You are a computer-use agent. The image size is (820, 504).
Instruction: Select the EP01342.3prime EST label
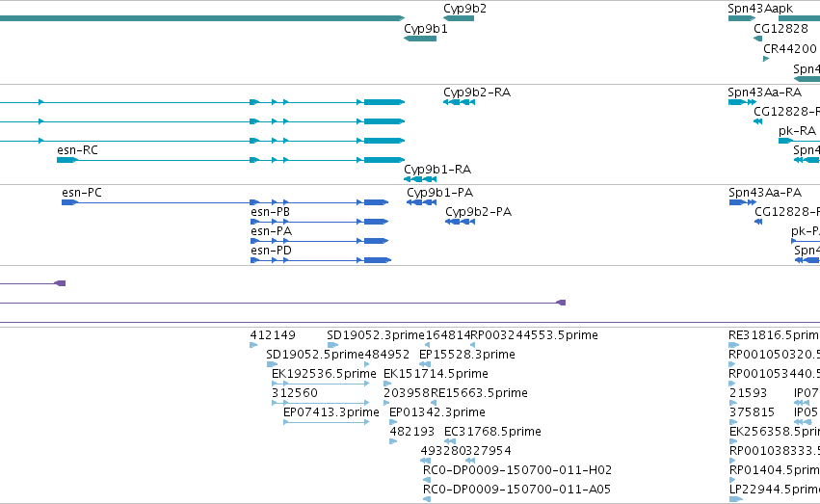click(437, 412)
